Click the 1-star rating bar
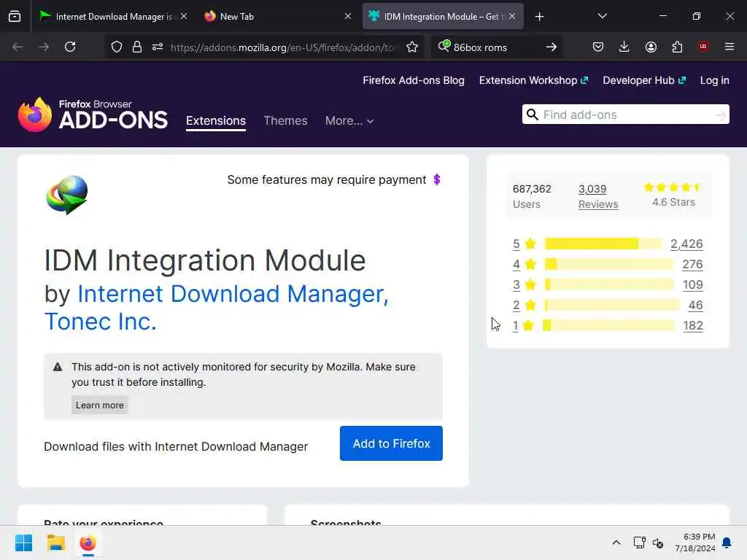Screen dimensions: 747x560 coord(609,326)
